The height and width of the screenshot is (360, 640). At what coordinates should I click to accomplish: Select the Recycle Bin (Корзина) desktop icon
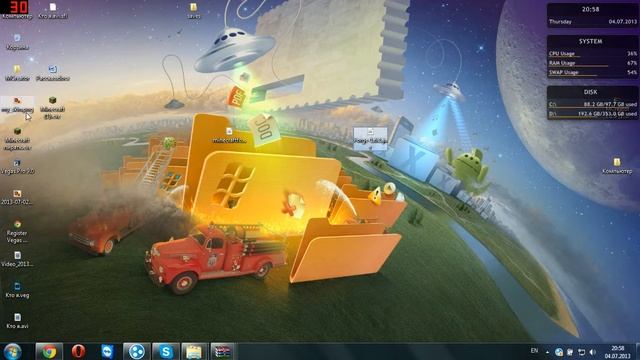pyautogui.click(x=17, y=42)
